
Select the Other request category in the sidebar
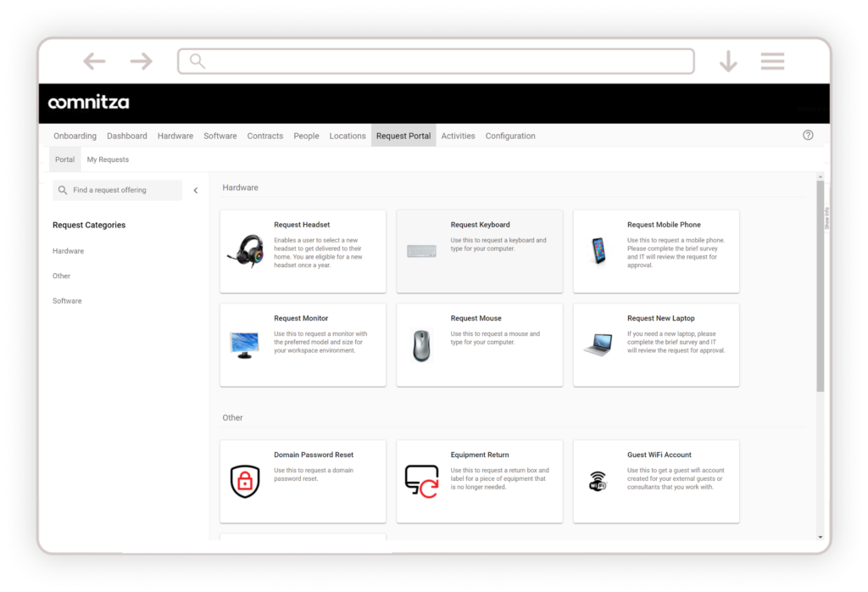(61, 276)
